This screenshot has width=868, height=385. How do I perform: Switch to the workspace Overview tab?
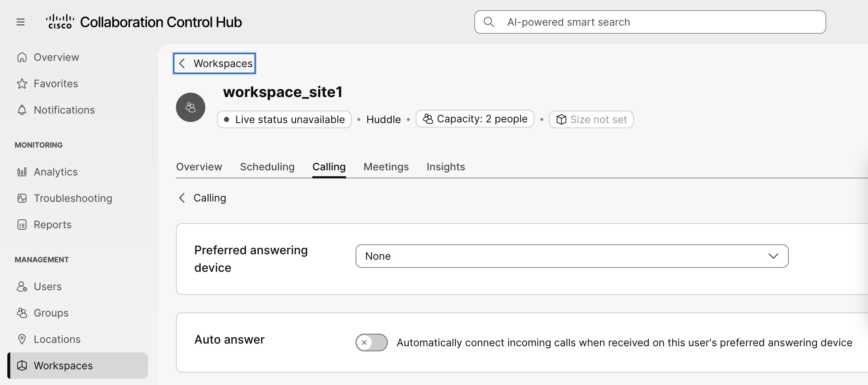(x=199, y=167)
